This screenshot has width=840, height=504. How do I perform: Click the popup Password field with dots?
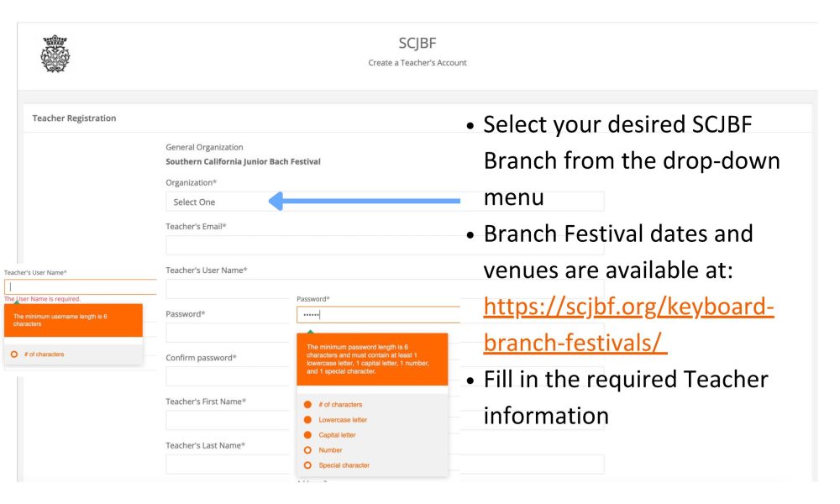click(x=378, y=315)
